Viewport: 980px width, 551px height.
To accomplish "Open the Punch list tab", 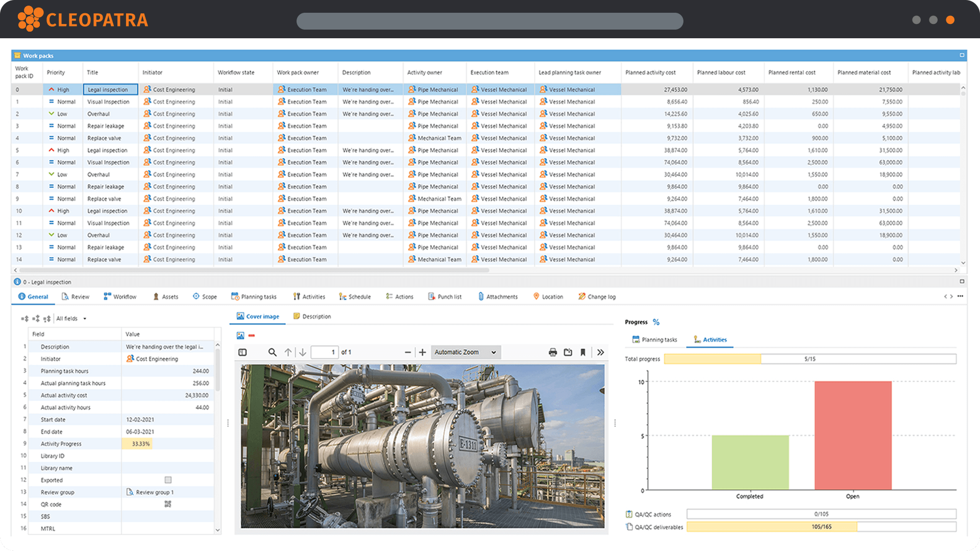I will [445, 296].
